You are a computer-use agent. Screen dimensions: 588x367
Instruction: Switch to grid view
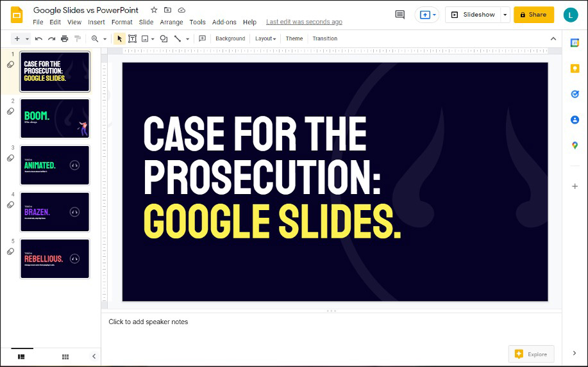[65, 357]
